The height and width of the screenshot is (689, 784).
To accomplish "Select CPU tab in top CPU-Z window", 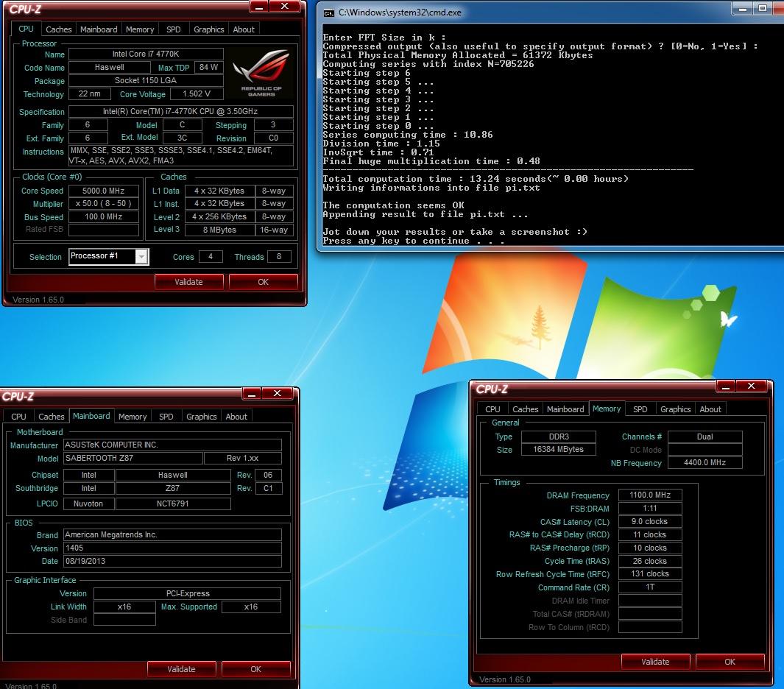I will pyautogui.click(x=26, y=29).
